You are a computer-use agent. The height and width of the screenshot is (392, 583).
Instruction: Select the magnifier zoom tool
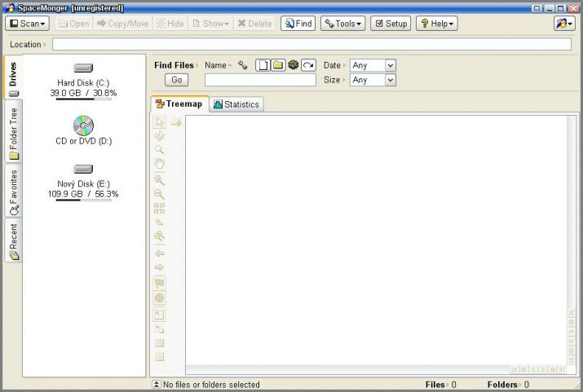pyautogui.click(x=160, y=150)
